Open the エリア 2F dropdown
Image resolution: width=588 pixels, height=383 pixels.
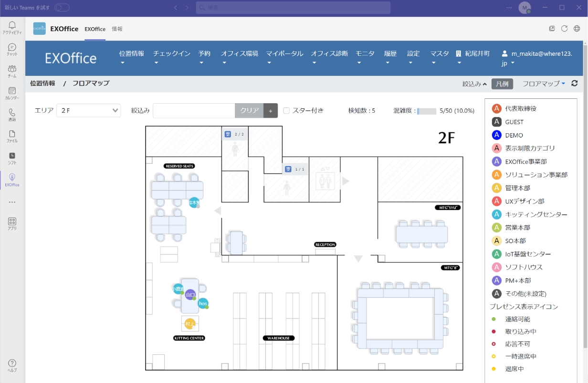[88, 110]
